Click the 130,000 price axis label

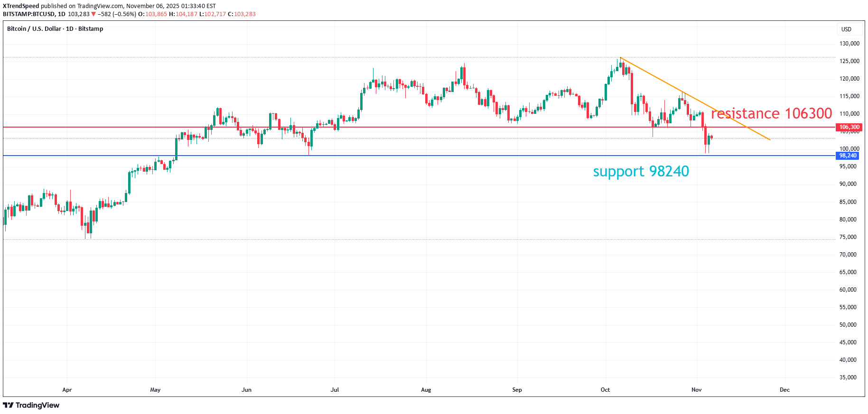click(x=849, y=44)
